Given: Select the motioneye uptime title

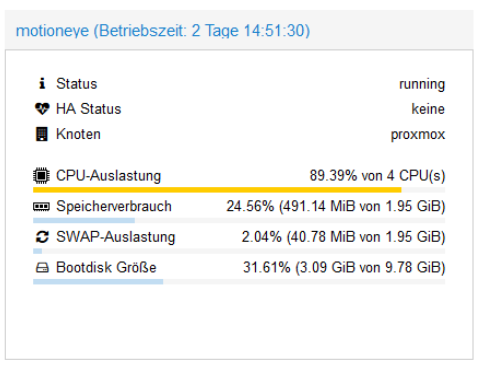Looking at the screenshot, I should [x=163, y=31].
